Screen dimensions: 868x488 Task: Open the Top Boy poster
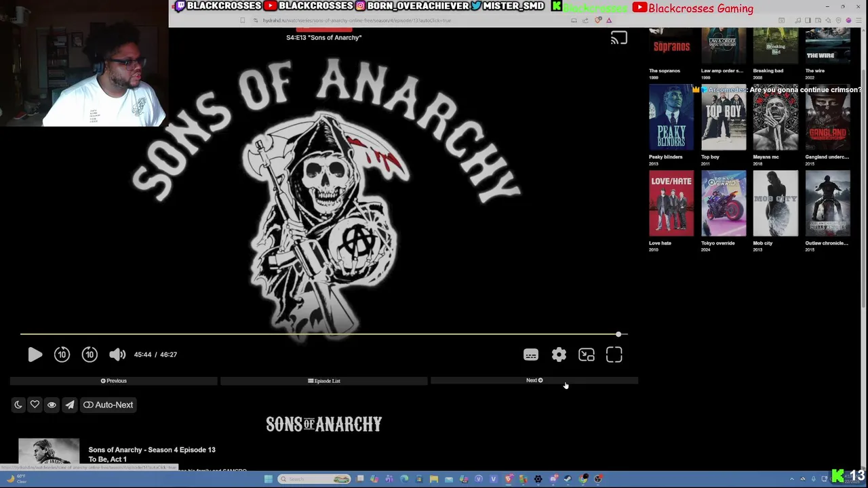(724, 117)
